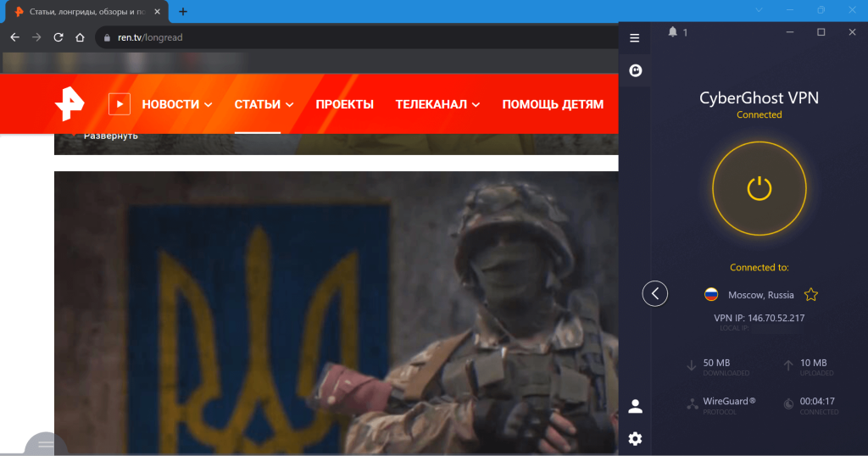Open notifications bell in CyberGhost
The image size is (868, 456).
coord(672,32)
